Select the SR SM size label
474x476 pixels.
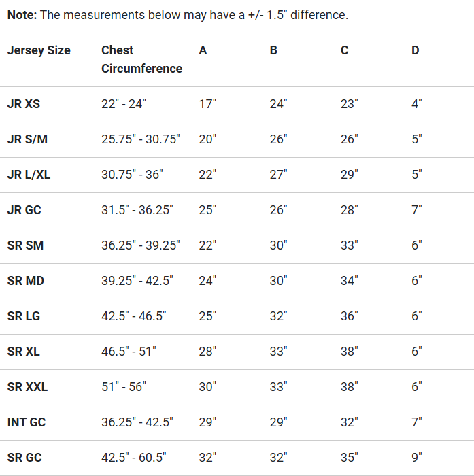[25, 245]
